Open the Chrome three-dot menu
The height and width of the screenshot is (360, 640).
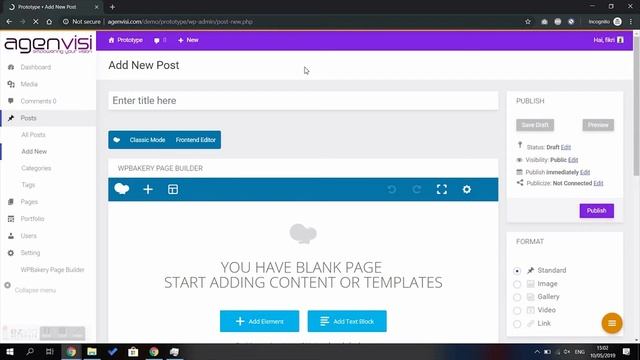pyautogui.click(x=631, y=22)
